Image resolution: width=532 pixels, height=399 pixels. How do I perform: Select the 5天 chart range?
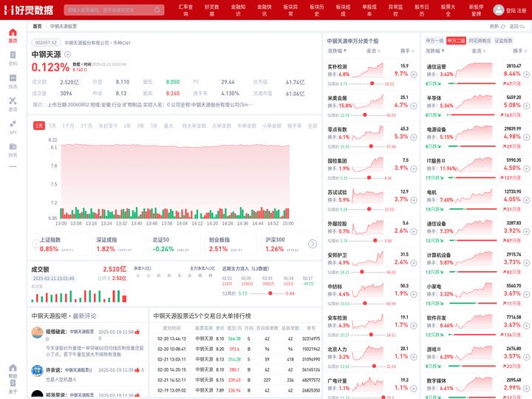click(x=52, y=126)
